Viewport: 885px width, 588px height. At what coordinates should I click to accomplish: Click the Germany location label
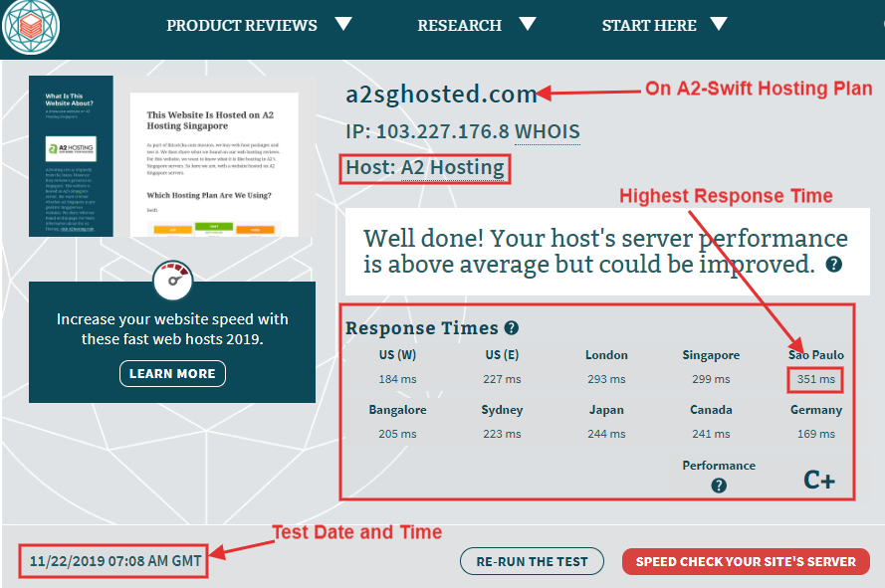(x=816, y=410)
